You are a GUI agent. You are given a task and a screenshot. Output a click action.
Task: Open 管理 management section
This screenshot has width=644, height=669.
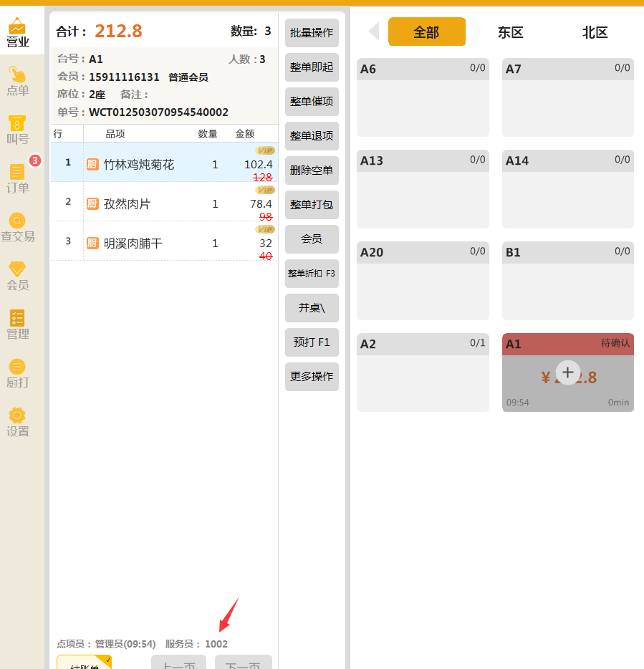click(x=17, y=324)
